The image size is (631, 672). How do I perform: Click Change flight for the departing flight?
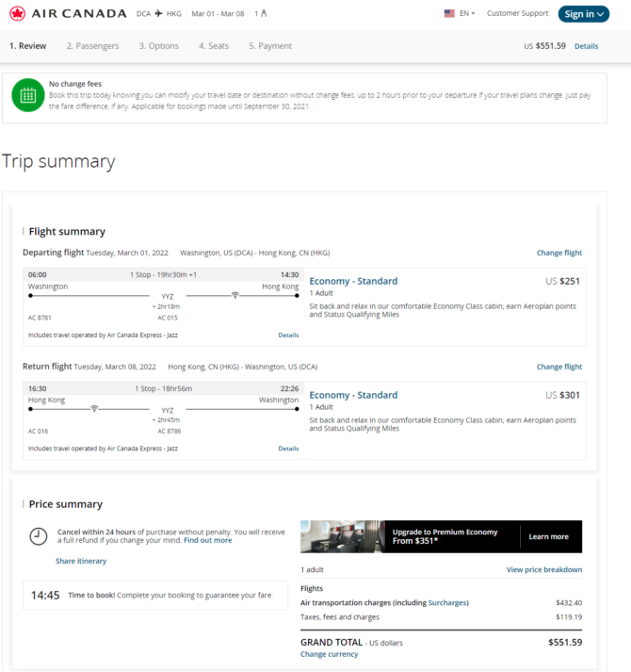559,253
